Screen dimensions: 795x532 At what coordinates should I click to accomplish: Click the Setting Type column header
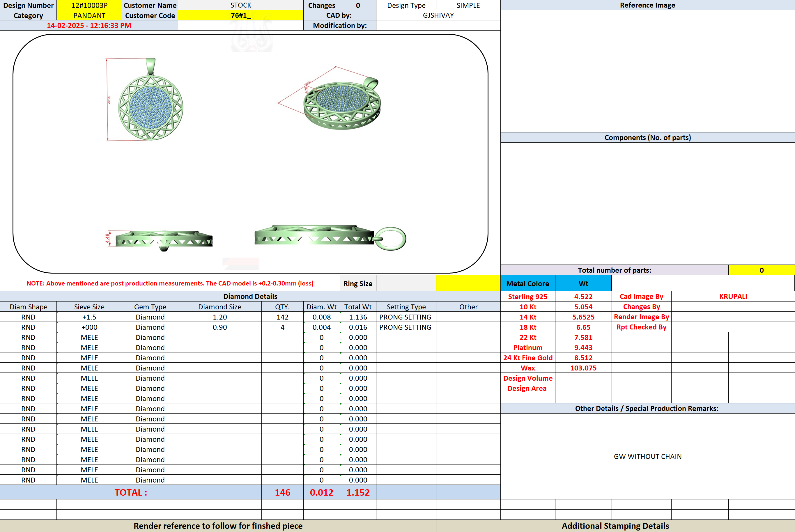pos(406,307)
